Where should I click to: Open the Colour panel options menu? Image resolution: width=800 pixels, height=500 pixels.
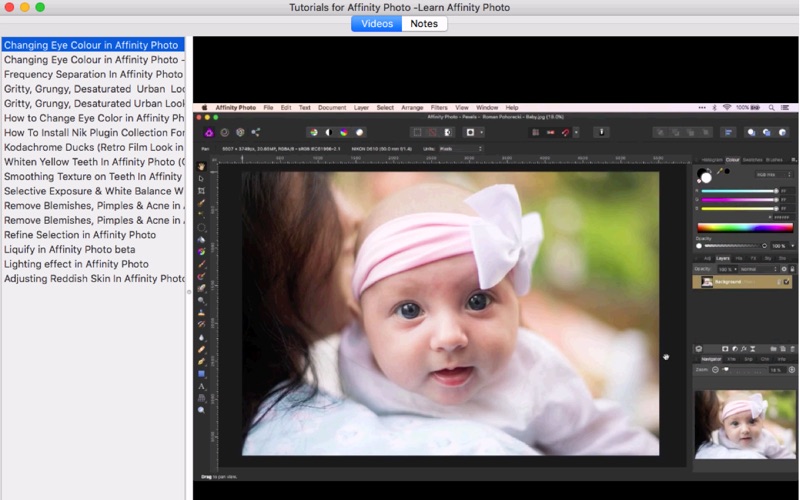pos(793,160)
